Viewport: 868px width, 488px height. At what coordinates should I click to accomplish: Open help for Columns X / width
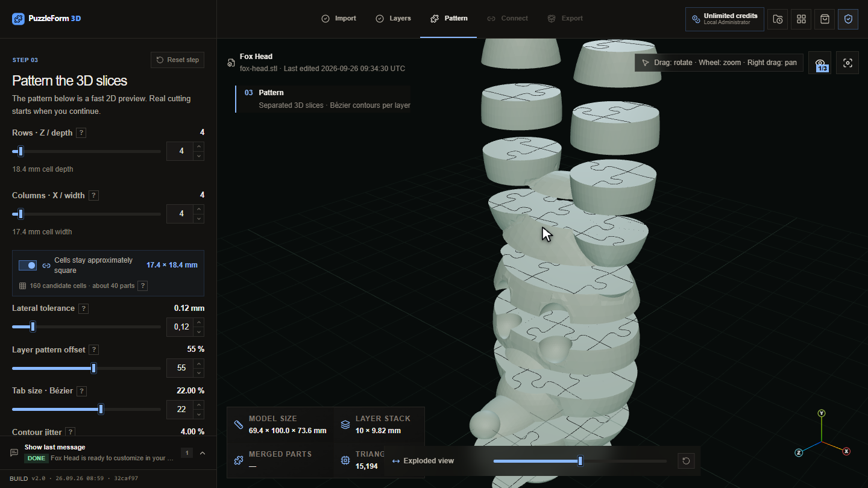[x=93, y=196]
